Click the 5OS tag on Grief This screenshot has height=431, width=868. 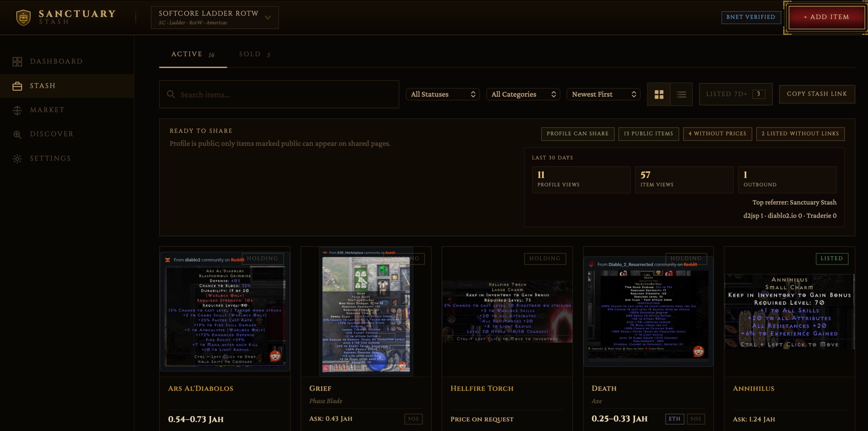[413, 419]
